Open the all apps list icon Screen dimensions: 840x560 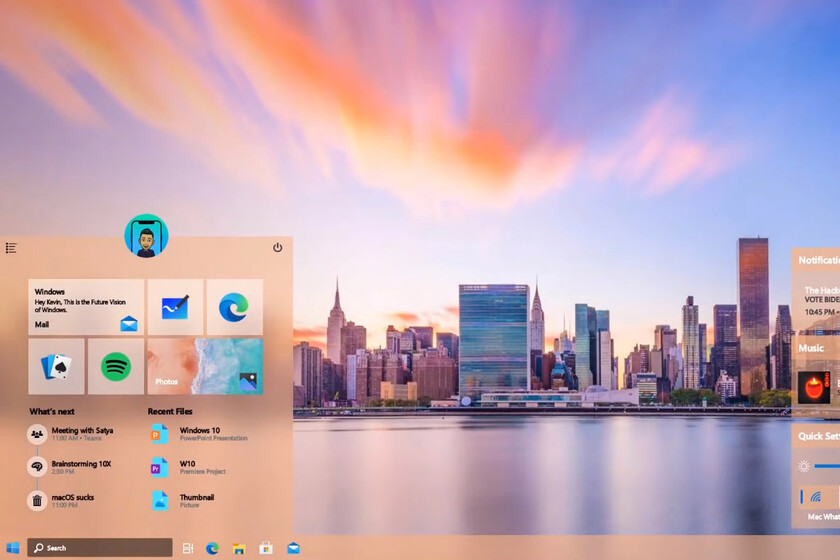click(x=11, y=248)
